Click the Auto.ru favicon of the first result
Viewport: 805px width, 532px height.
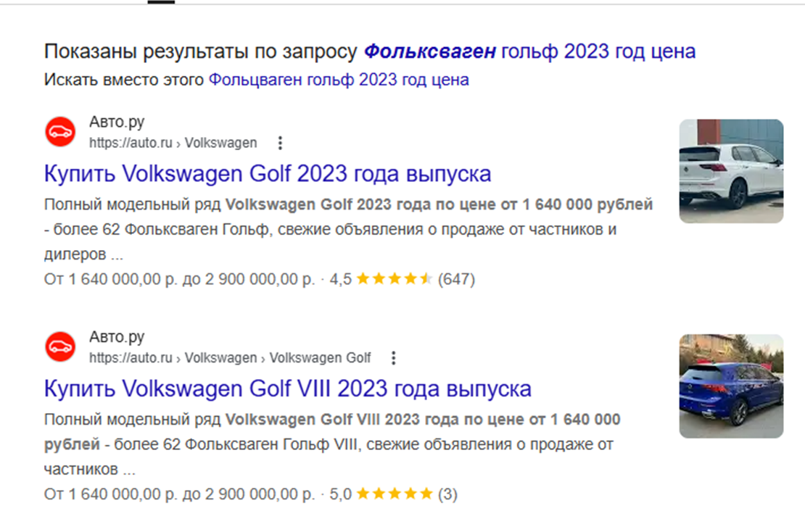click(x=60, y=132)
